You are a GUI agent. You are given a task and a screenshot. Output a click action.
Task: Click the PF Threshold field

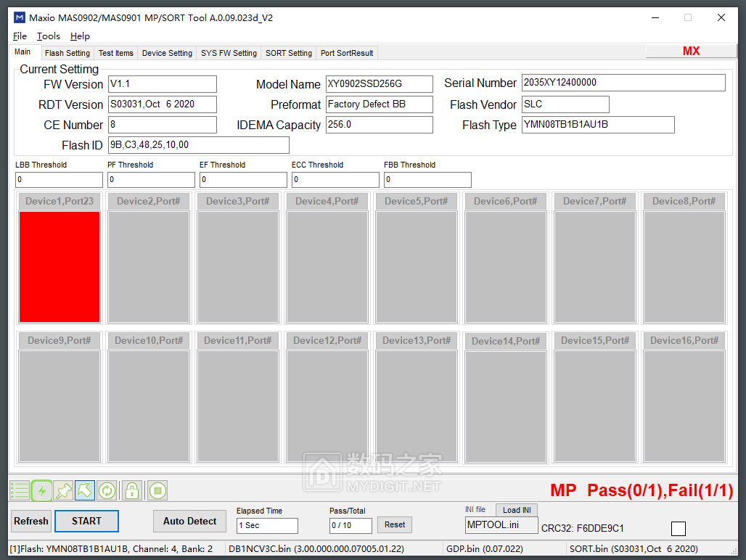point(151,180)
